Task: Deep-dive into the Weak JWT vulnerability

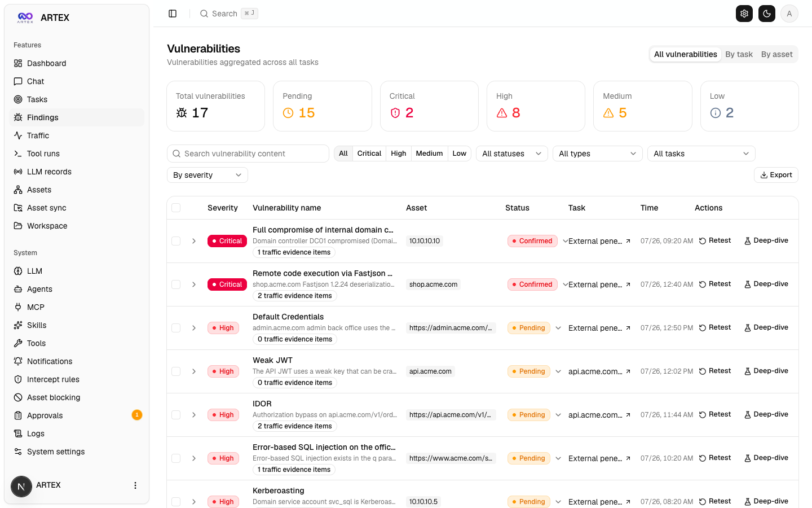Action: (766, 371)
